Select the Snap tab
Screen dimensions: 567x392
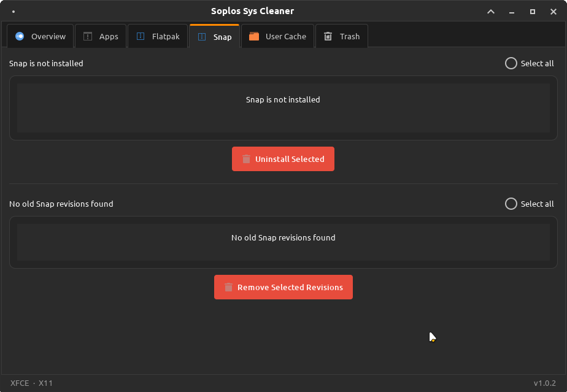(x=214, y=37)
